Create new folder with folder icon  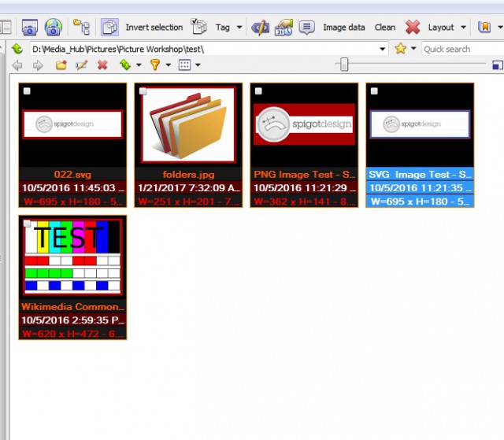[61, 65]
